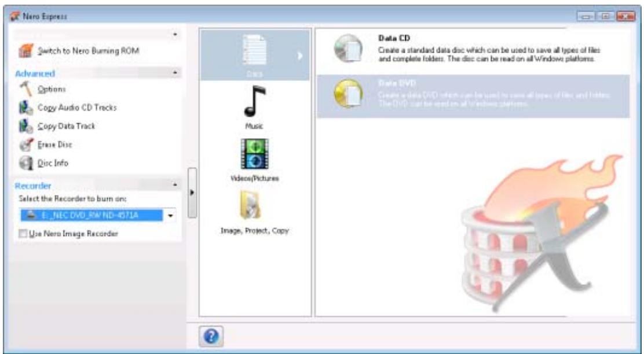Open the Options entry
Viewport: 644px width, 354px height.
pyautogui.click(x=52, y=89)
